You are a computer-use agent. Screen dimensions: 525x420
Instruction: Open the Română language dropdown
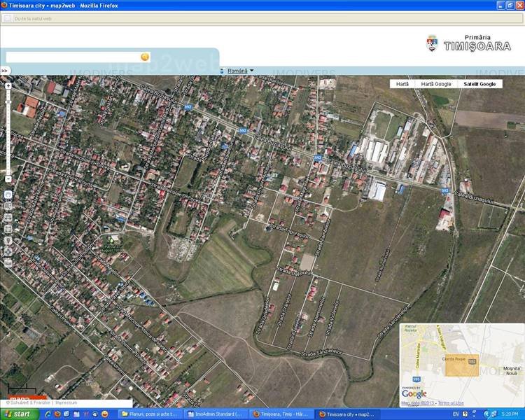pos(239,71)
